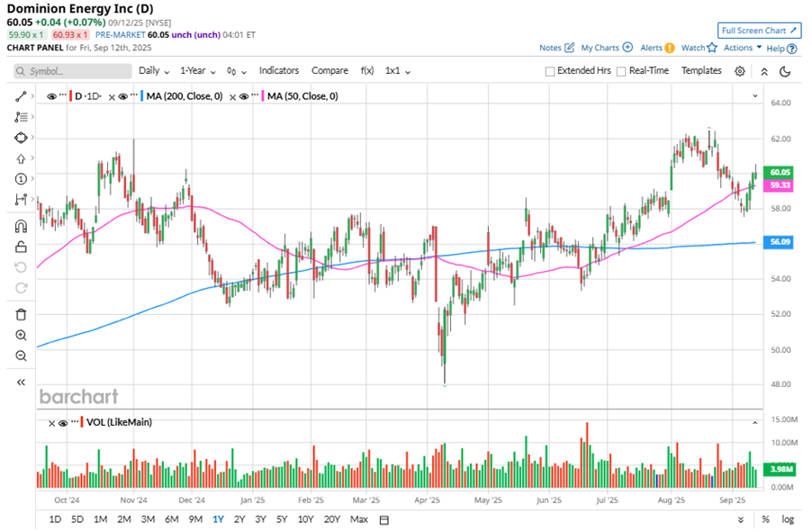Image resolution: width=812 pixels, height=532 pixels.
Task: Collapse the drawing tools sidebar
Action: coord(21,383)
